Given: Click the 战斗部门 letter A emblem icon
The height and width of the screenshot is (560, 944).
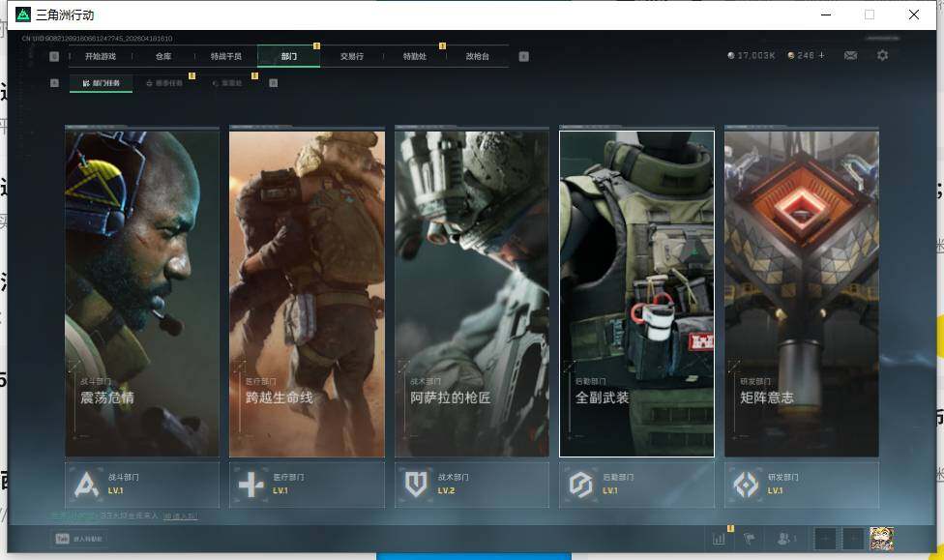Looking at the screenshot, I should point(86,485).
